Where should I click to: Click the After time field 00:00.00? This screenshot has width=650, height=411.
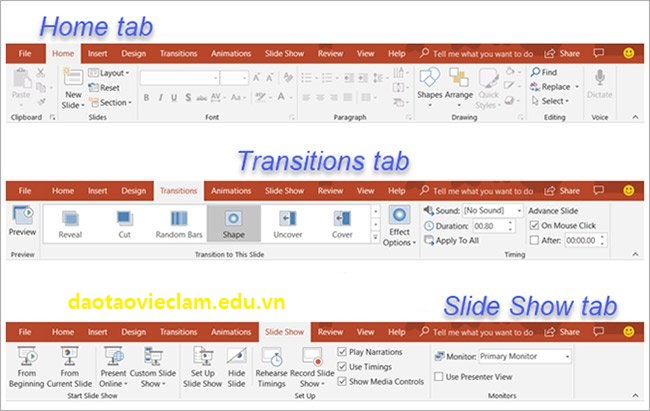581,241
